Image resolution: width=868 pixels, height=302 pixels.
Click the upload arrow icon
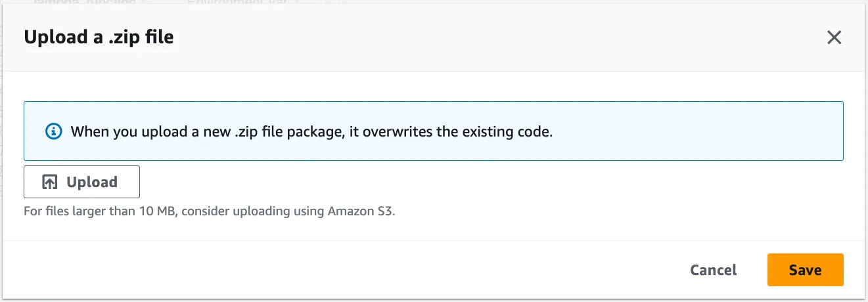coord(50,182)
